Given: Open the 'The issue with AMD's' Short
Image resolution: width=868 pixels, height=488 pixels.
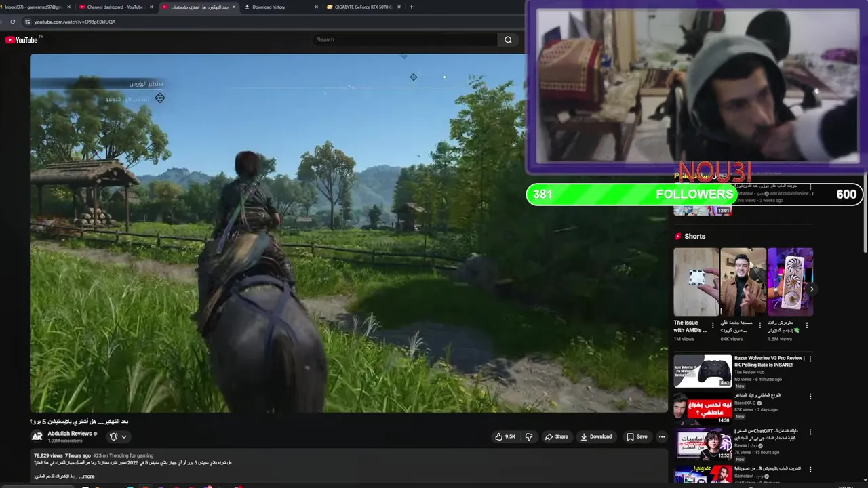Looking at the screenshot, I should (696, 282).
